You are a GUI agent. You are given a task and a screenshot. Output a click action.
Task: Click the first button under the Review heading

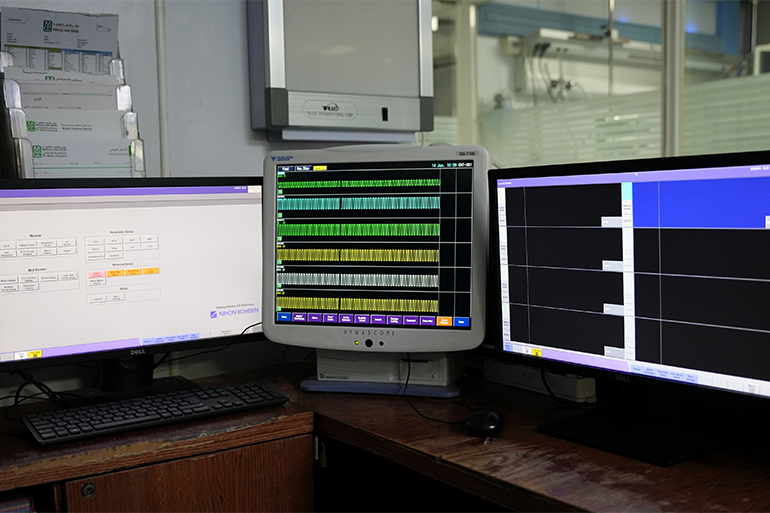tap(7, 245)
